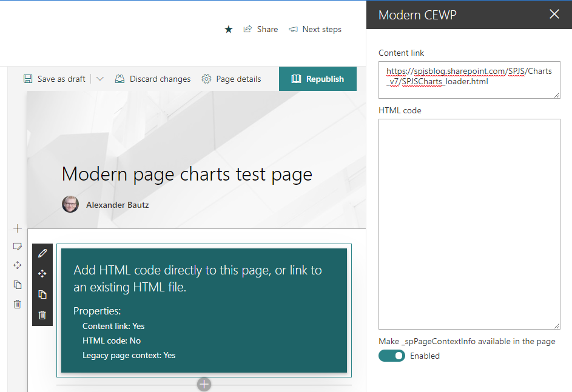Click the favorite star icon
Image resolution: width=572 pixels, height=392 pixels.
[x=229, y=29]
